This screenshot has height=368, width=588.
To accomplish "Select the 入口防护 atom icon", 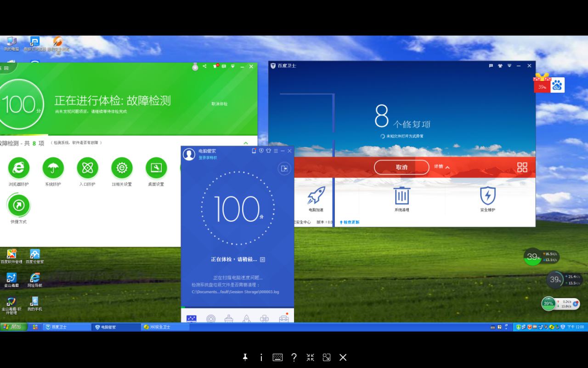I will point(87,168).
